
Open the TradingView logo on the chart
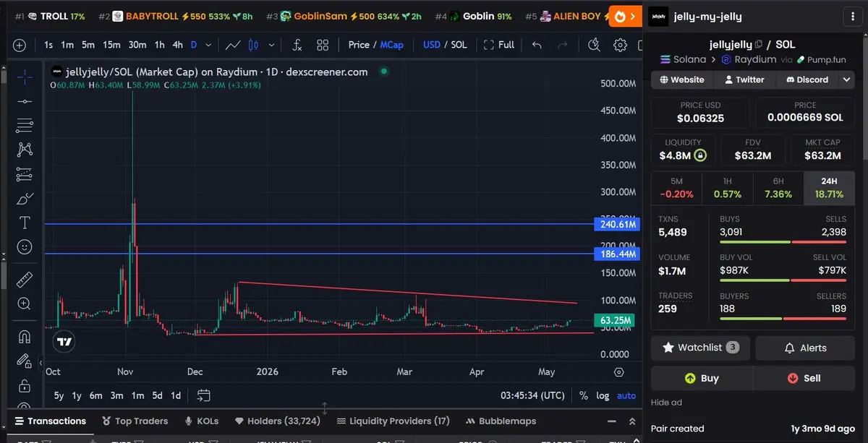tap(64, 342)
